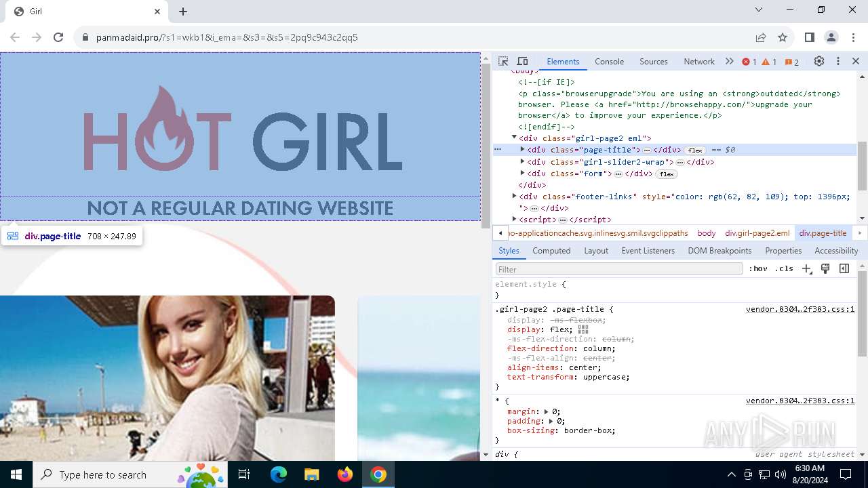
Task: Click the new style rule plus icon
Action: [x=806, y=269]
